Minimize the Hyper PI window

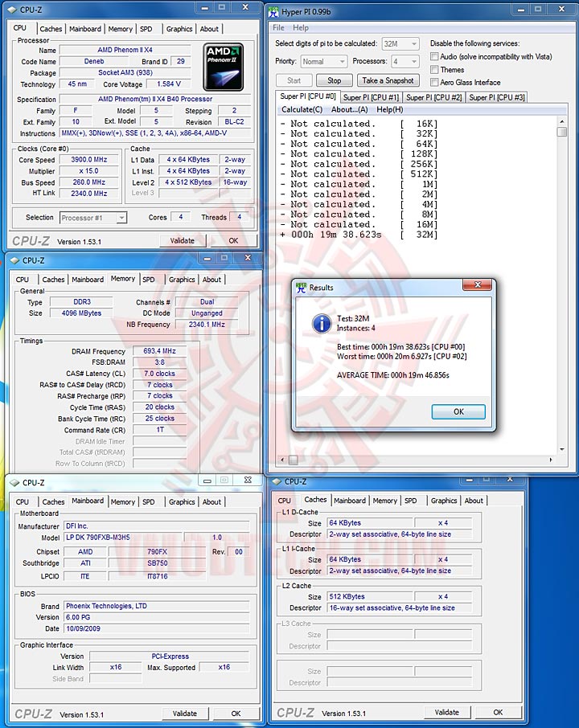point(521,10)
